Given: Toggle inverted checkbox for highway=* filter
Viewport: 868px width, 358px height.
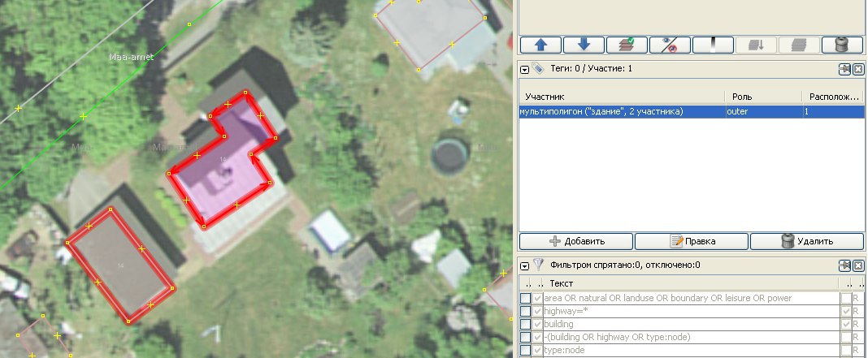Looking at the screenshot, I should coord(846,312).
